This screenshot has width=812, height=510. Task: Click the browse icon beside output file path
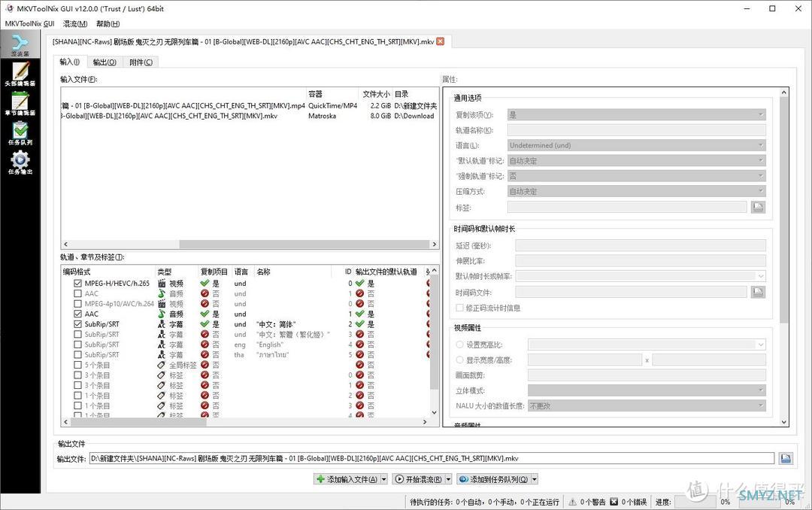(785, 458)
